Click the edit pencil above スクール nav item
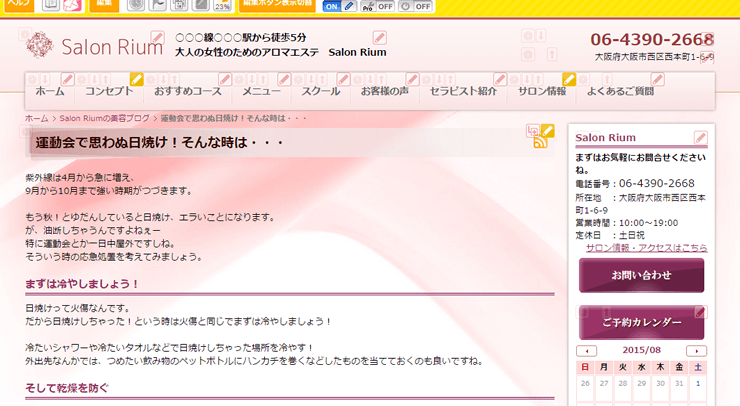 click(343, 79)
